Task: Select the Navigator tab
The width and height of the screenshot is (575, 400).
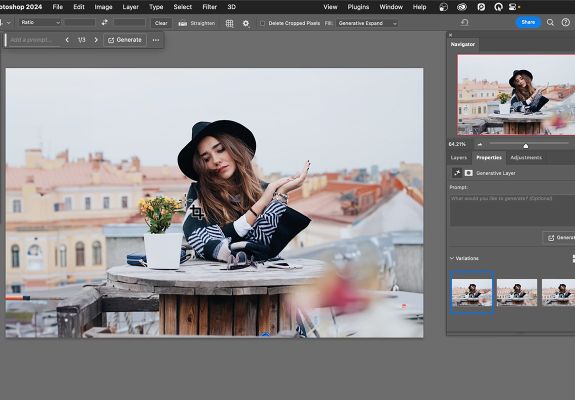Action: (x=463, y=44)
